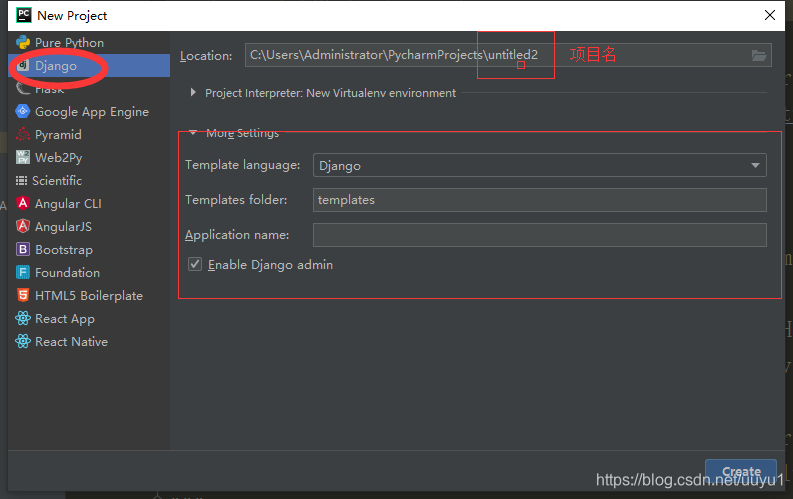Click the PyCharm logo in title bar

click(x=24, y=15)
